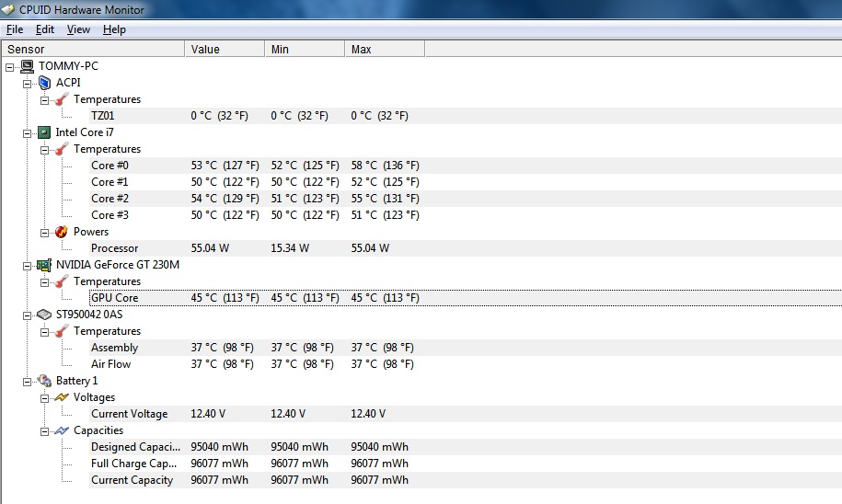Click the TOMMY-PC label
Screen dimensions: 842x504
68,66
